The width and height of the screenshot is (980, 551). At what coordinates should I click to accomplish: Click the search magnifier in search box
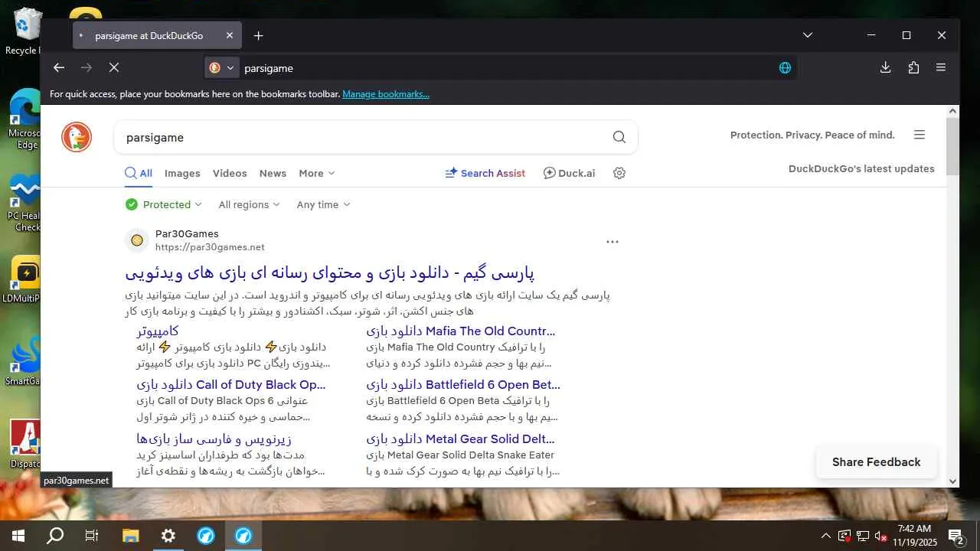coord(619,137)
